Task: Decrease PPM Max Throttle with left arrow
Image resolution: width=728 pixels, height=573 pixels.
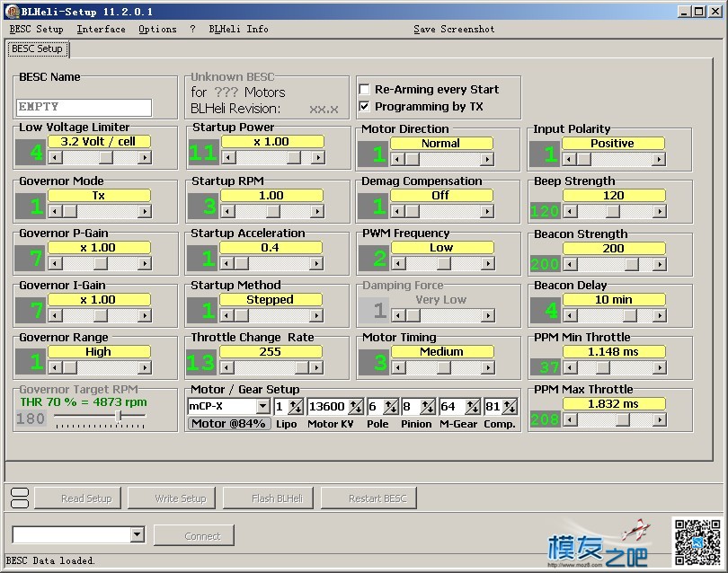Action: point(570,419)
